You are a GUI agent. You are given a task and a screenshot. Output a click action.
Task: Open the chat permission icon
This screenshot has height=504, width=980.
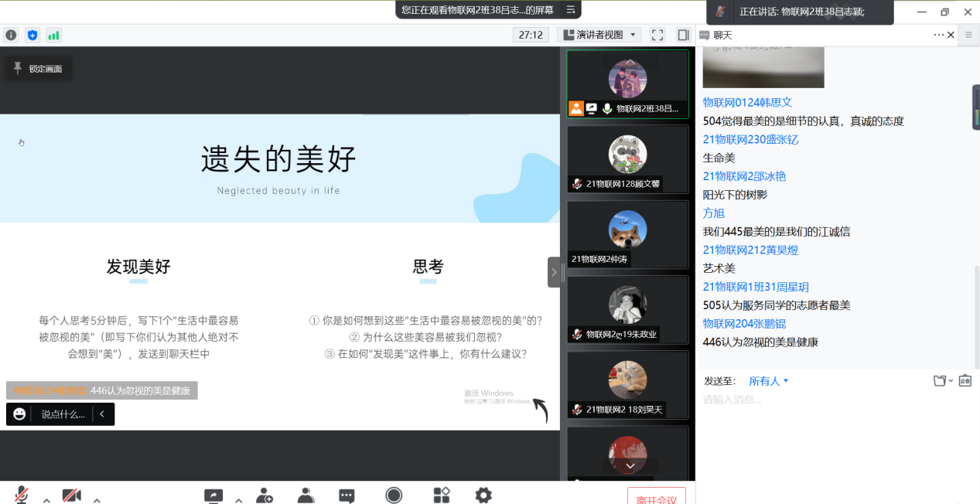(x=965, y=381)
